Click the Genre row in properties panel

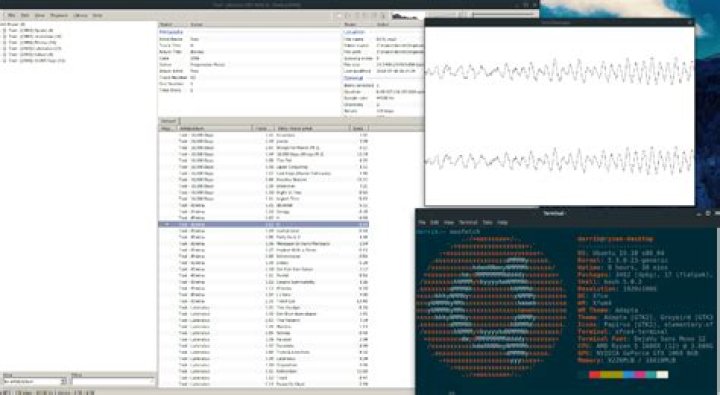[249, 65]
